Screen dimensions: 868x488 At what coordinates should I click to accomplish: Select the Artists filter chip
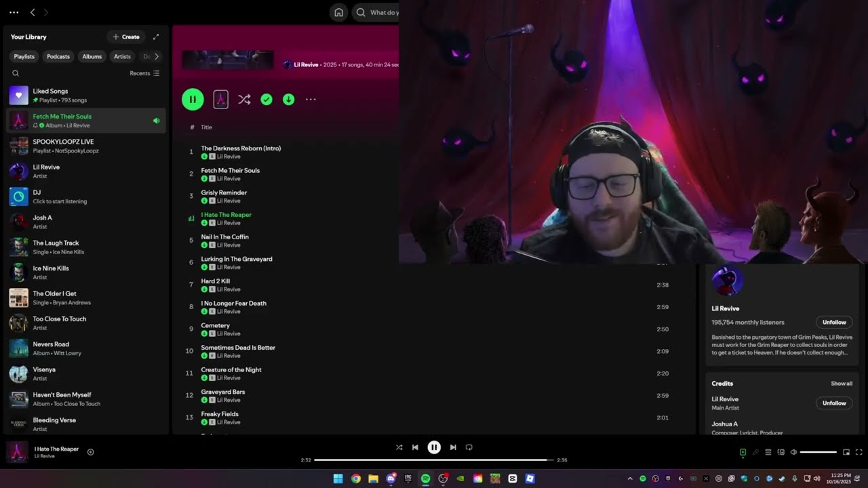(122, 56)
